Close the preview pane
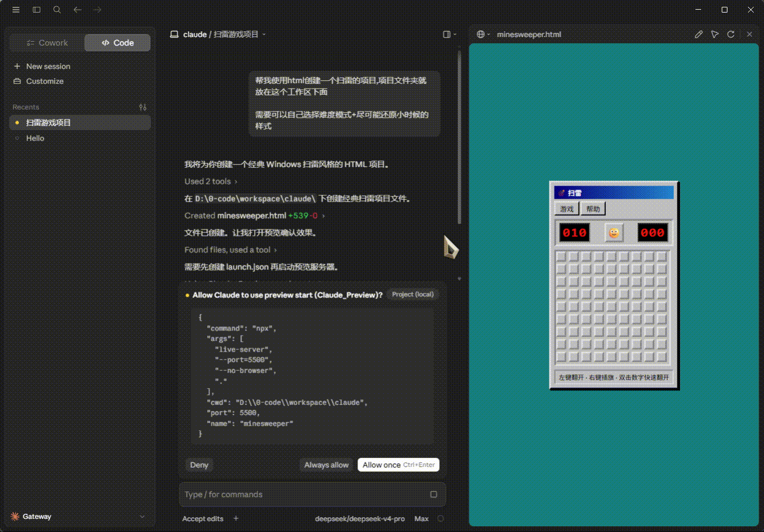Screen dimensions: 764x532 tap(749, 34)
